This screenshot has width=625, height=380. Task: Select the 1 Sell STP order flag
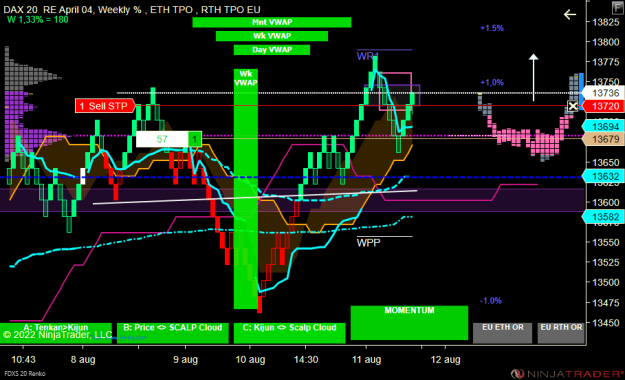[x=105, y=106]
